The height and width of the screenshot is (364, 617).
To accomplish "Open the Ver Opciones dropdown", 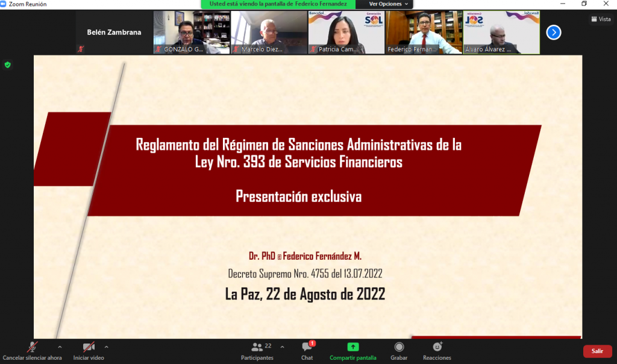I will pyautogui.click(x=389, y=4).
